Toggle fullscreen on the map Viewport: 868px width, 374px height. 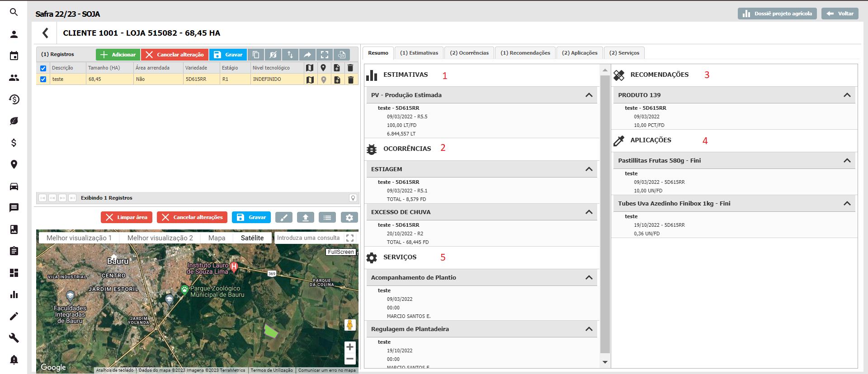click(x=350, y=238)
